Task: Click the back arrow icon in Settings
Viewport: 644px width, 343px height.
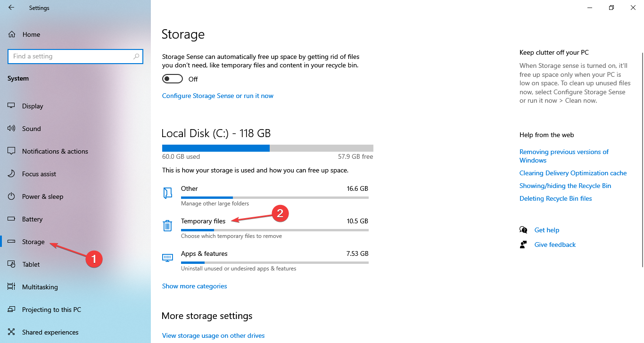Action: point(11,8)
